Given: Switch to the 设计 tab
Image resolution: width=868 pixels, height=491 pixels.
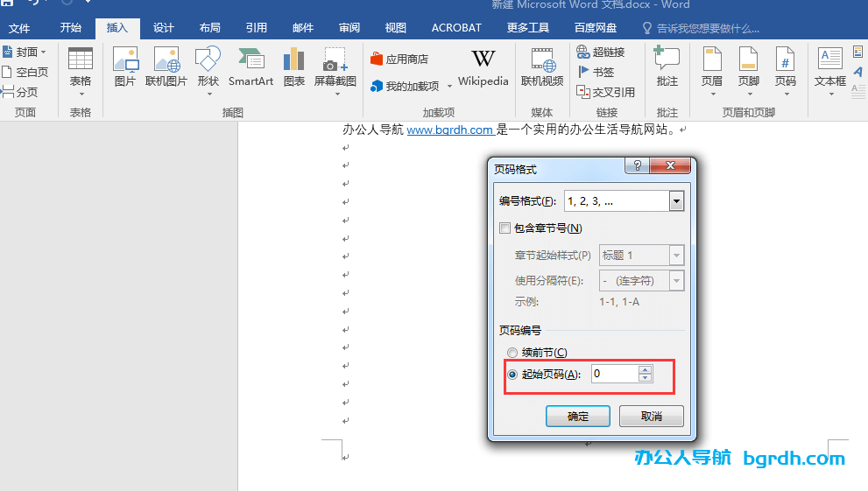Looking at the screenshot, I should pos(163,28).
